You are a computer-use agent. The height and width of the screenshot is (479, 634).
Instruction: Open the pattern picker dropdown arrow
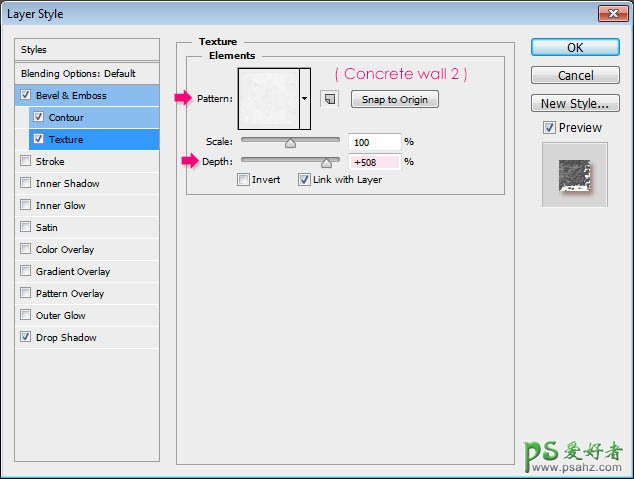[304, 99]
